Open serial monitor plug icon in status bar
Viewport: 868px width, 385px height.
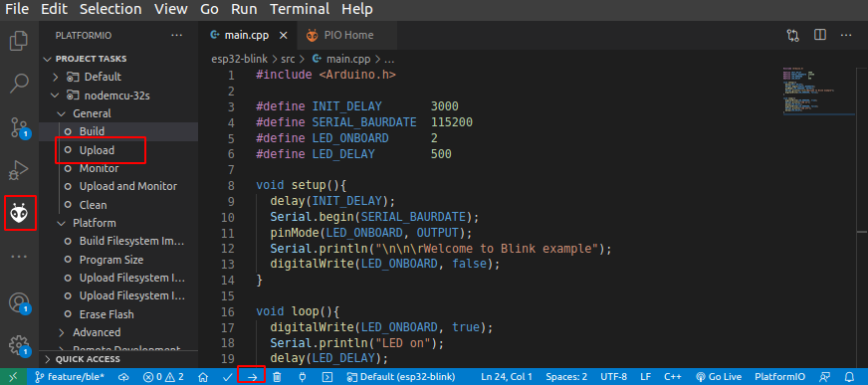click(303, 377)
